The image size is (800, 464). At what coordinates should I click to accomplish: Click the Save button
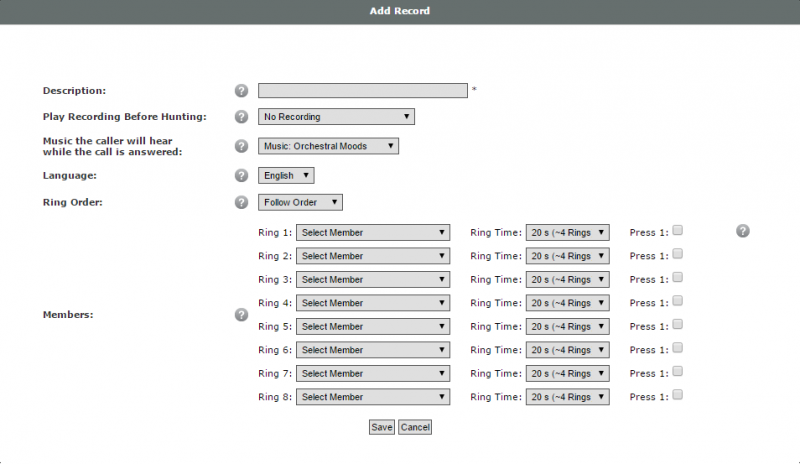point(382,427)
